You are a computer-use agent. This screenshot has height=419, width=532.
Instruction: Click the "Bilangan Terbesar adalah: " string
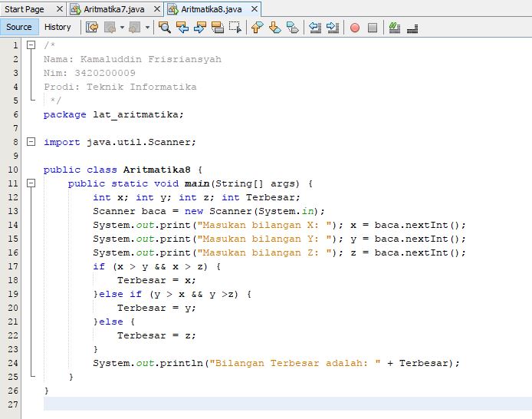tap(295, 363)
